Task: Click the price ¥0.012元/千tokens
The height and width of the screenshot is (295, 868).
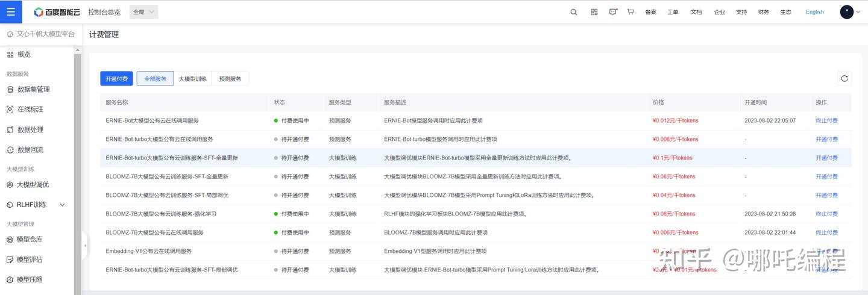Action: (x=675, y=120)
